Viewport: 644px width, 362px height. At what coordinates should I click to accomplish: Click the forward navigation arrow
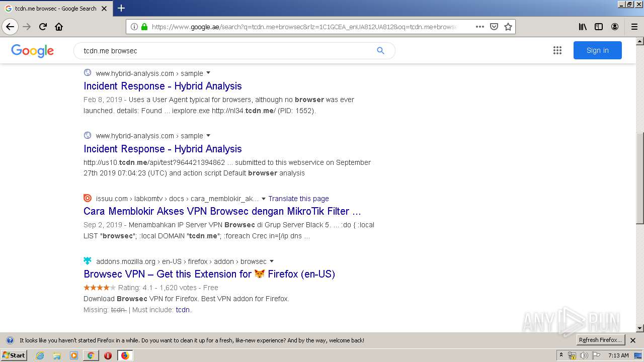coord(27,27)
